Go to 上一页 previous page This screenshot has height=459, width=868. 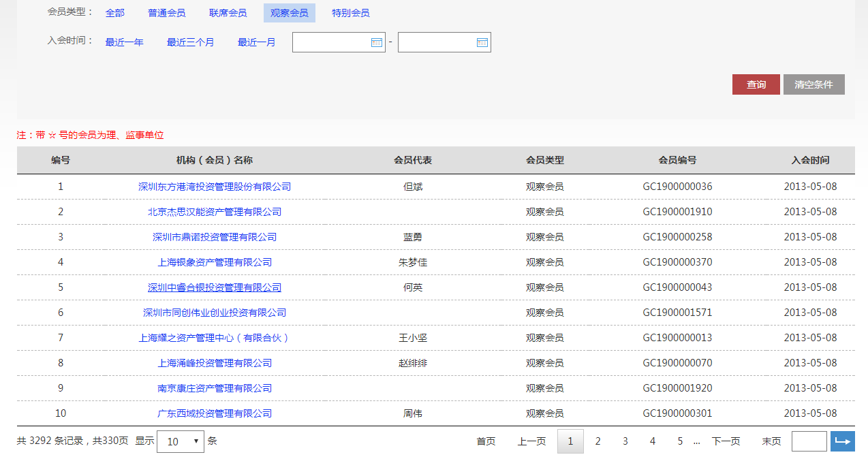[531, 441]
